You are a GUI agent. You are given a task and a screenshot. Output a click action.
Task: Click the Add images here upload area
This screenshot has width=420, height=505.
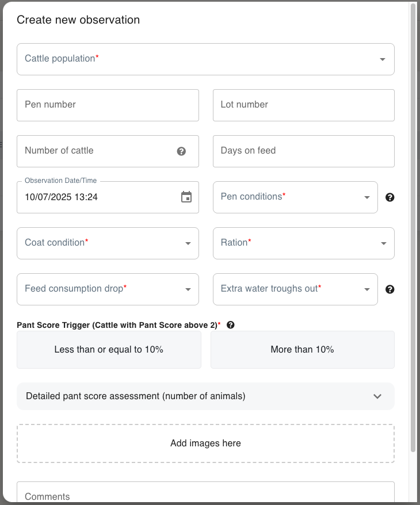tap(205, 443)
